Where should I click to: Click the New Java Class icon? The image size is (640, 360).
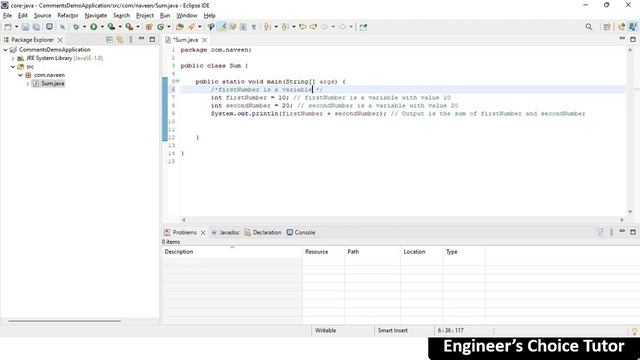[x=161, y=27]
